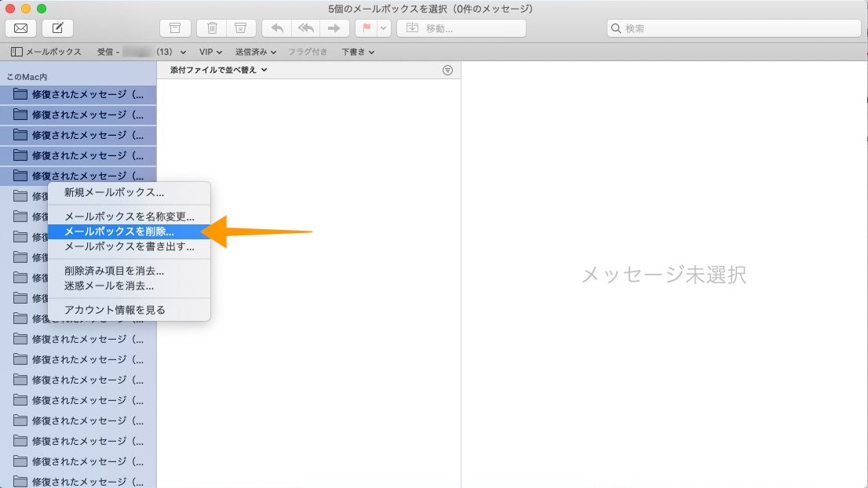Viewport: 868px width, 488px height.
Task: Choose アカウント情報を見る menu entry
Action: (x=129, y=310)
